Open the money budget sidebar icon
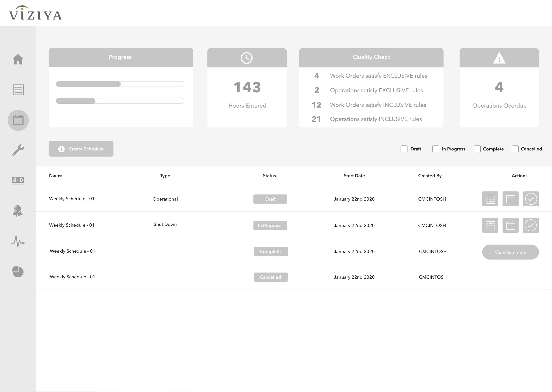552x392 pixels. tap(18, 180)
